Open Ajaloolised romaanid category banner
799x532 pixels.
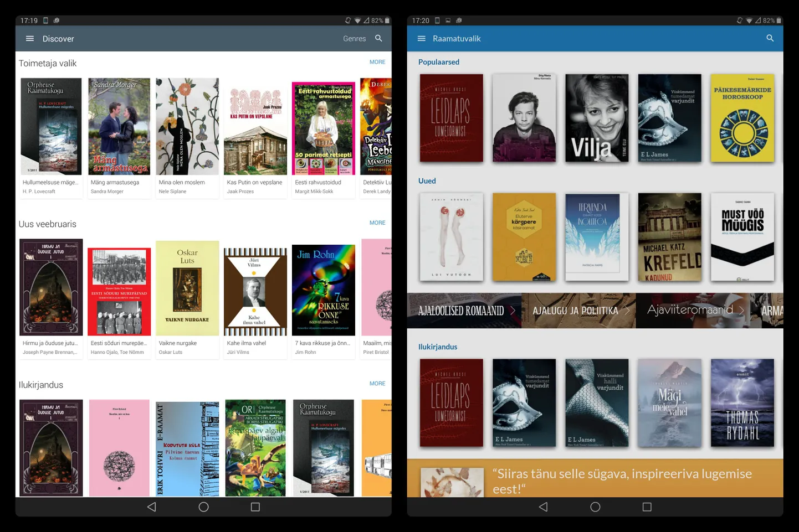pos(465,311)
